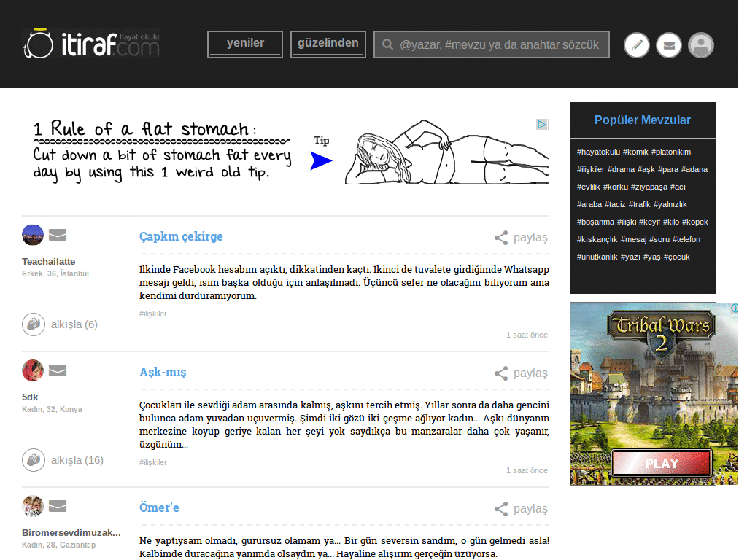Open the user profile avatar icon
This screenshot has height=560, width=747.
(x=701, y=45)
